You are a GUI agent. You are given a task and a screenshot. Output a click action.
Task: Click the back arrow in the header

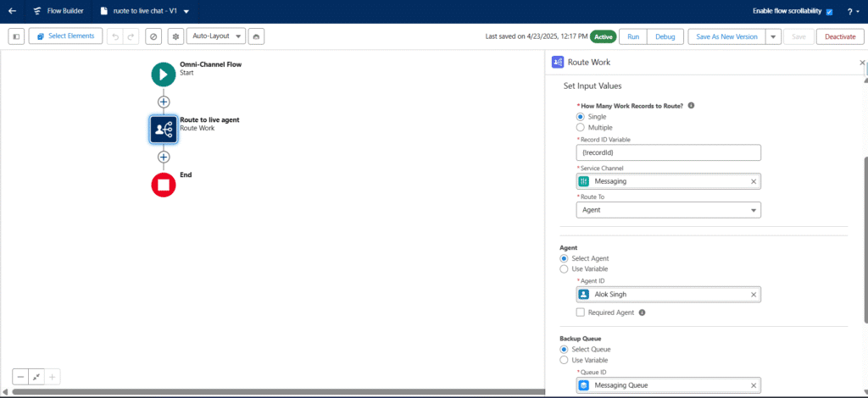point(12,11)
